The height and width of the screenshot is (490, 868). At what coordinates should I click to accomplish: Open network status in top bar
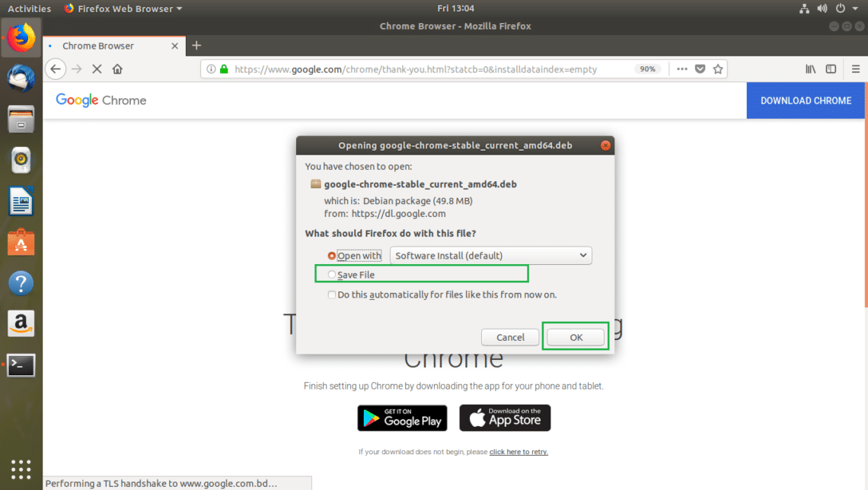point(804,8)
